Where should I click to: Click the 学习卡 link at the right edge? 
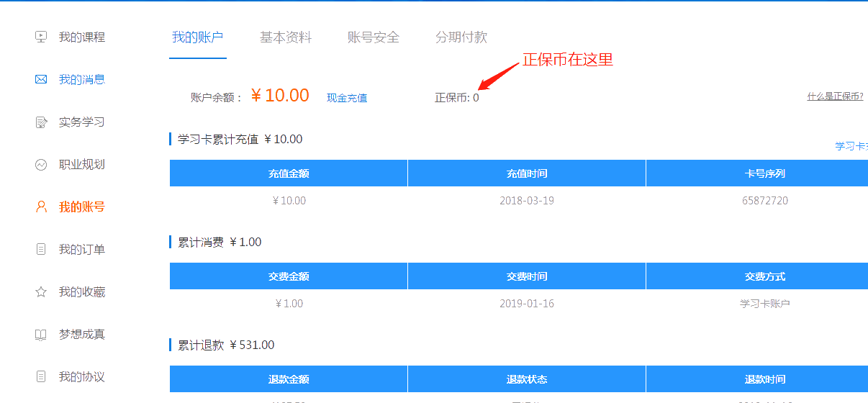coord(851,146)
